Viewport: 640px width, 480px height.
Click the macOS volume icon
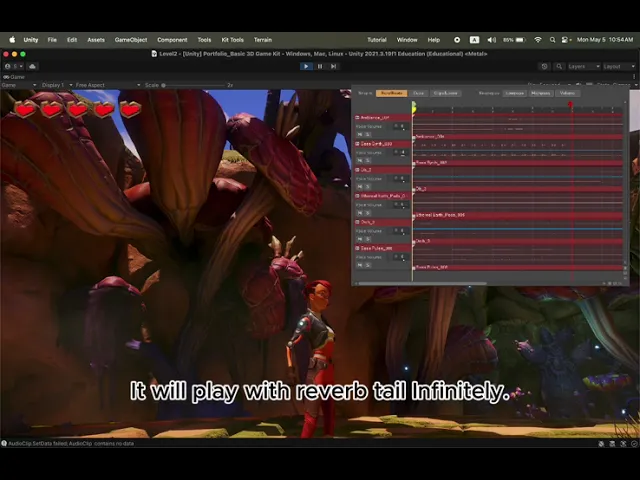pyautogui.click(x=491, y=40)
